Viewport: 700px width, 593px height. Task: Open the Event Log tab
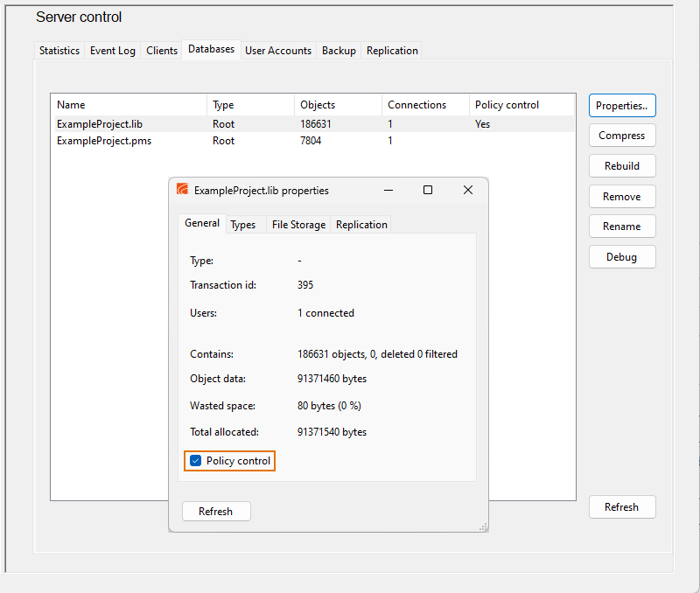click(x=113, y=51)
